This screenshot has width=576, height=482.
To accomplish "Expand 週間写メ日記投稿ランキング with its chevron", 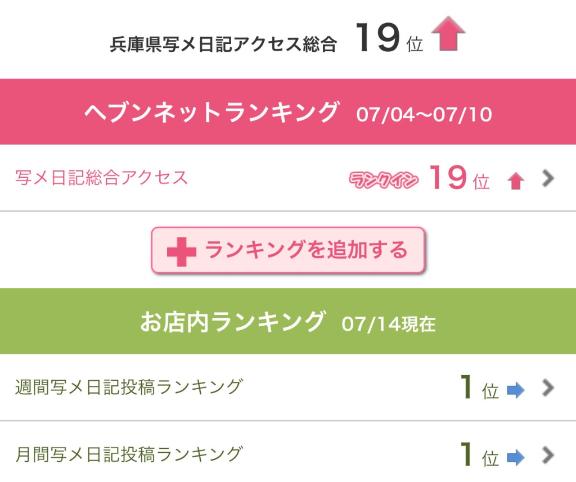I will pyautogui.click(x=548, y=388).
